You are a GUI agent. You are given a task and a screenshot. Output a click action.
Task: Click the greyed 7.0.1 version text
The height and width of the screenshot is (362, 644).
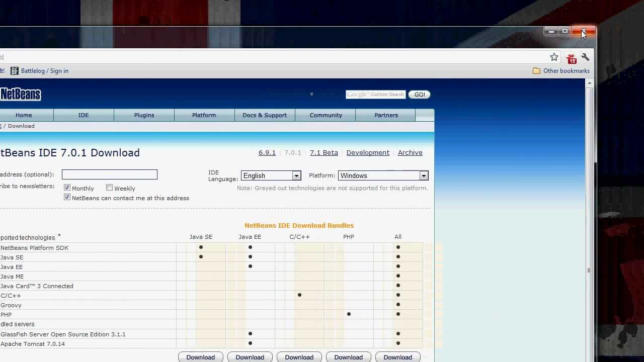(x=293, y=153)
